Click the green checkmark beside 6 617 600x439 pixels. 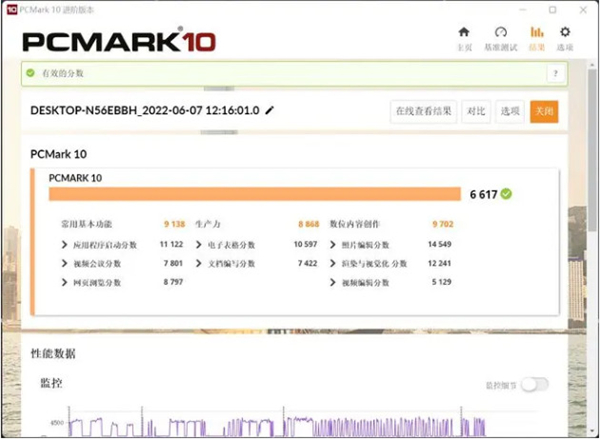[506, 193]
